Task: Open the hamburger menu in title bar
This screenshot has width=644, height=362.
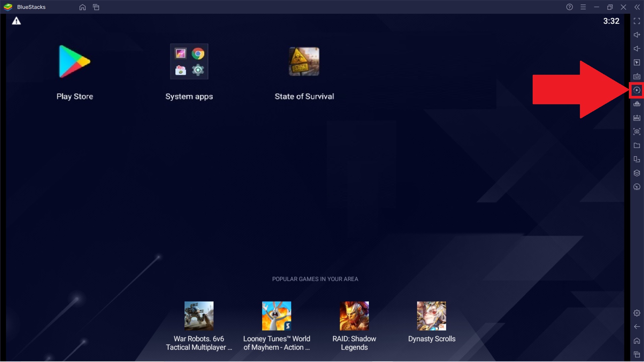Action: coord(583,7)
